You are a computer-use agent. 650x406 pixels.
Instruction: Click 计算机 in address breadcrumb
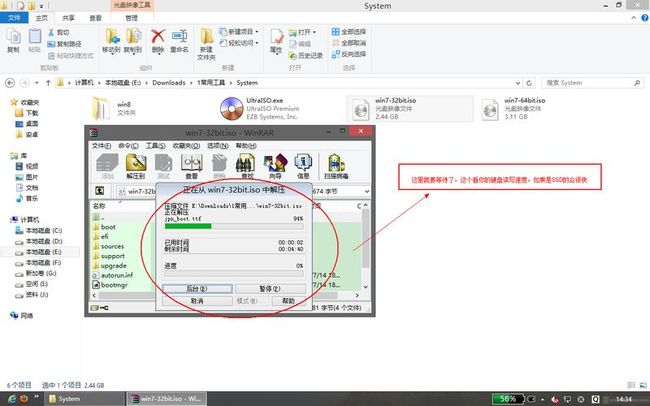pyautogui.click(x=84, y=83)
